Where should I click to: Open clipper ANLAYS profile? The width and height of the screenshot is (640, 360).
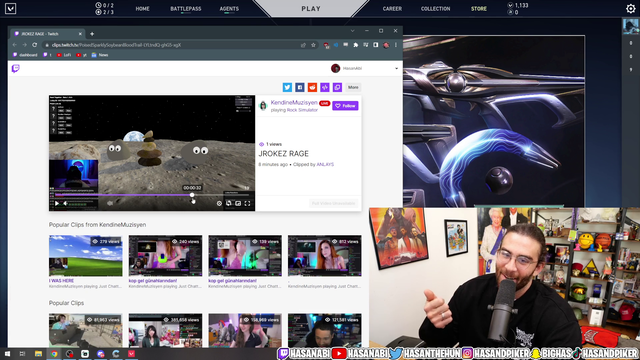325,164
